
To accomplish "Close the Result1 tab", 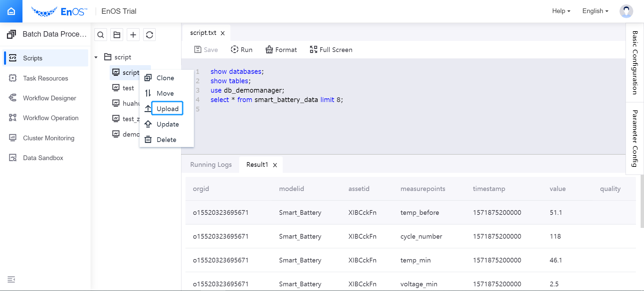I will coord(275,165).
